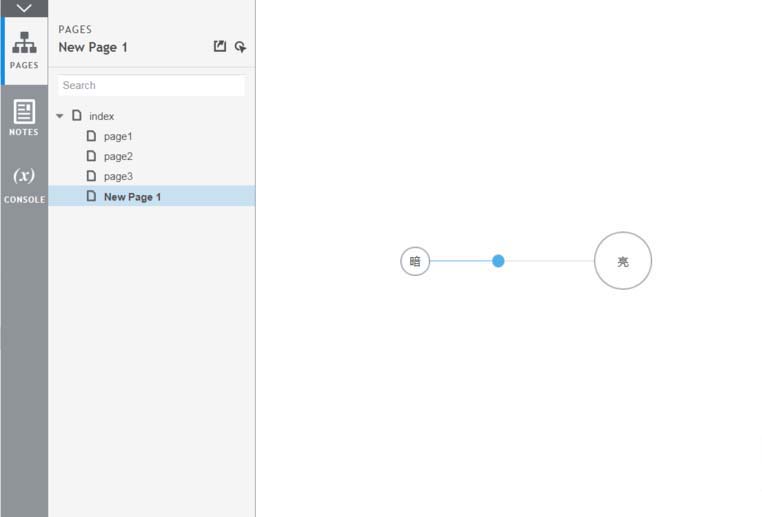Open page1 from the page tree
762x517 pixels.
click(117, 136)
